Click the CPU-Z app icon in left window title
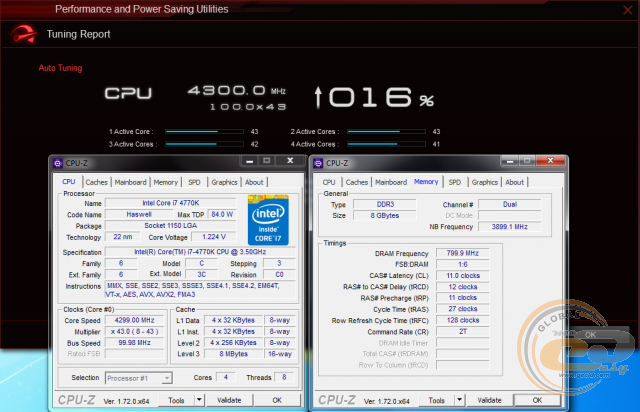Viewport: 640px width, 412px height. pos(58,163)
